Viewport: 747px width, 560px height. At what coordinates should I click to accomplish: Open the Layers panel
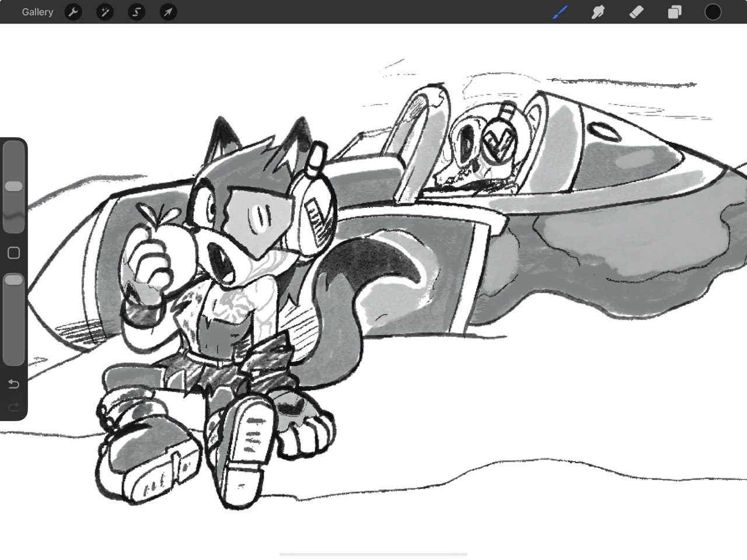[675, 12]
